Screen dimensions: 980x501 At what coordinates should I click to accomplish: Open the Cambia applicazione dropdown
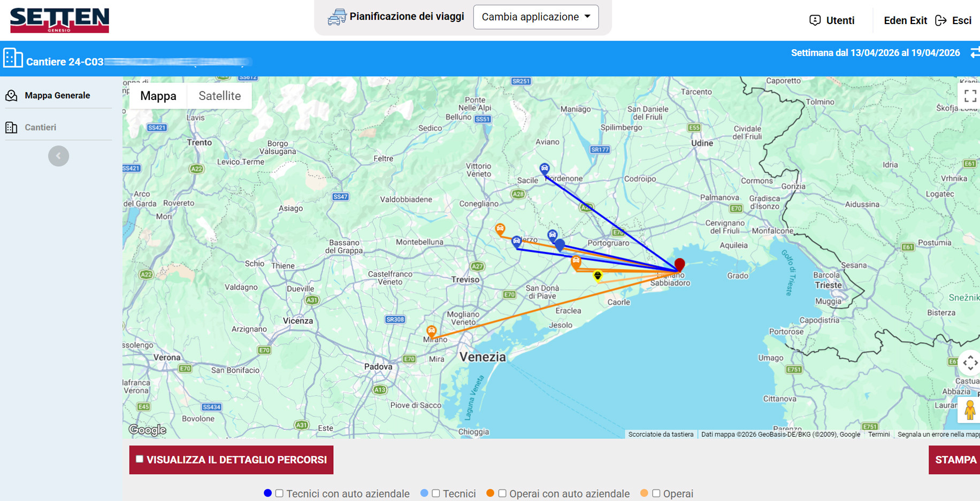click(x=535, y=17)
